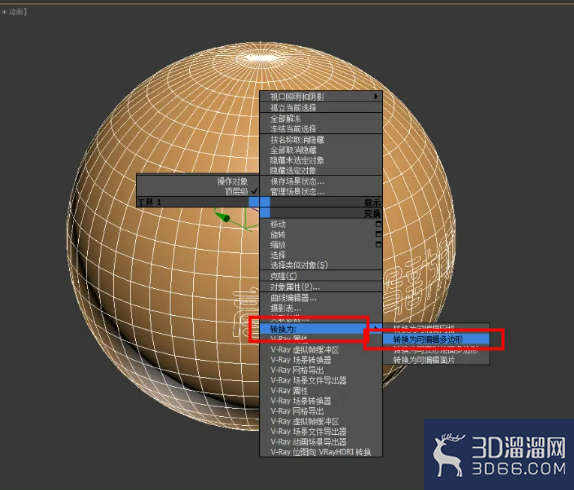
Task: Activate the 移动 command
Action: 278,224
